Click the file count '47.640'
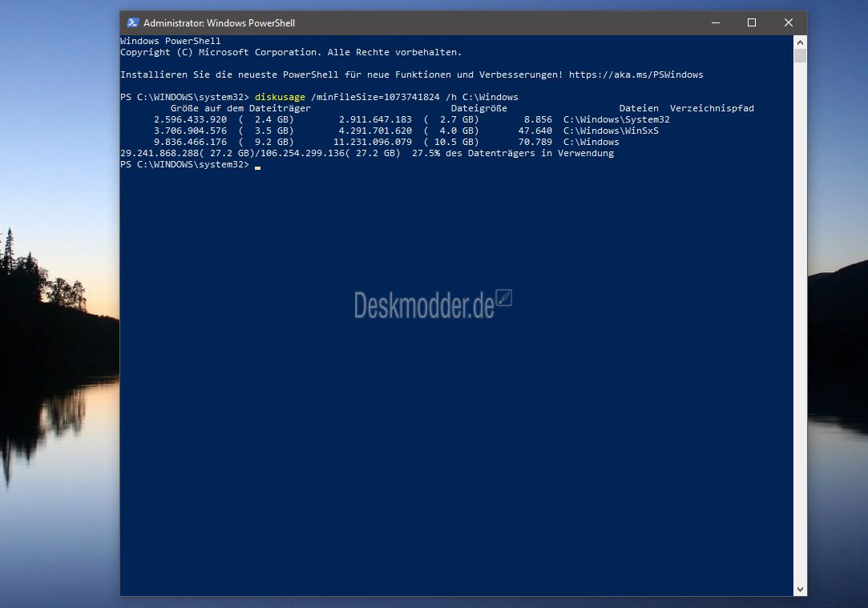The height and width of the screenshot is (608, 868). 535,131
